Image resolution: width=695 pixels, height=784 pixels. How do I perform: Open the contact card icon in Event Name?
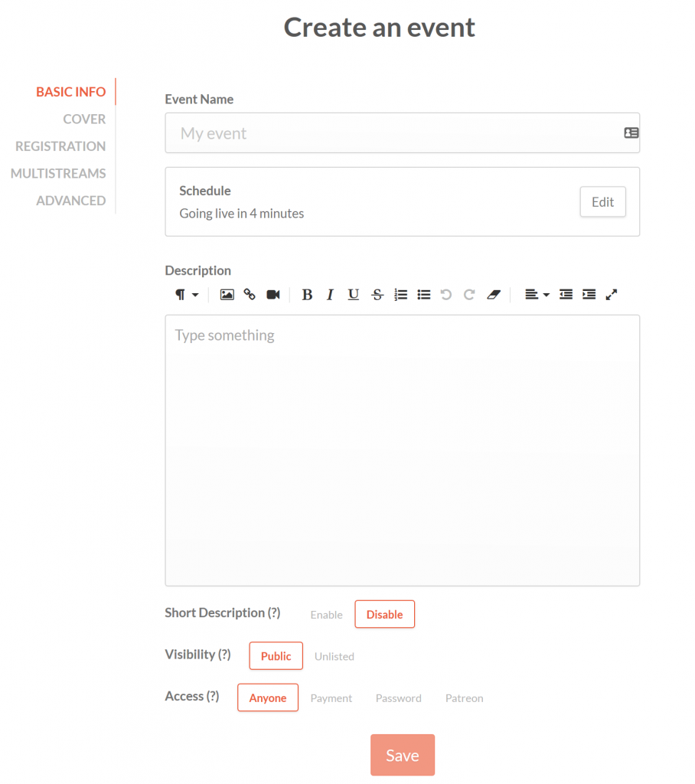(x=631, y=132)
